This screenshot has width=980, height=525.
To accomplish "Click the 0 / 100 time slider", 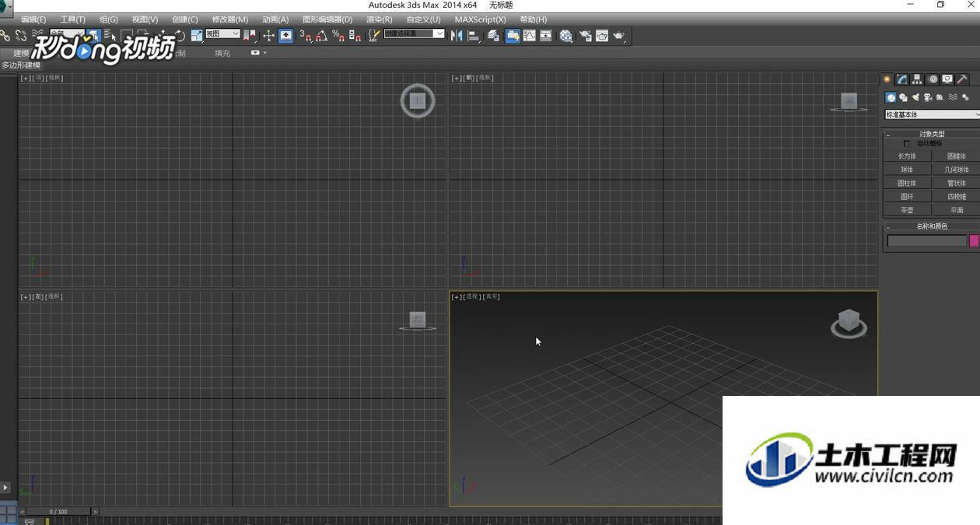I will (58, 512).
